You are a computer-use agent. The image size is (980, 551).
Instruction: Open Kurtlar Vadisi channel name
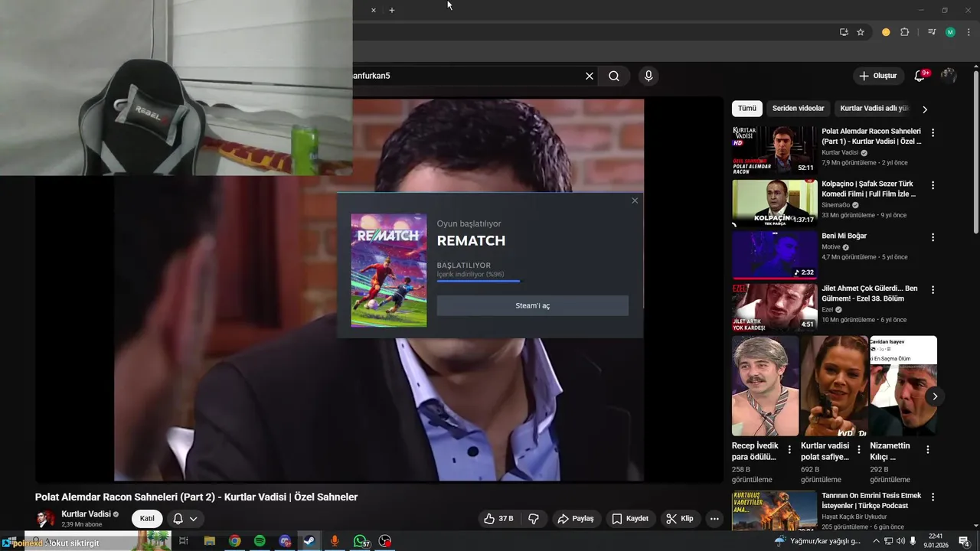(86, 514)
